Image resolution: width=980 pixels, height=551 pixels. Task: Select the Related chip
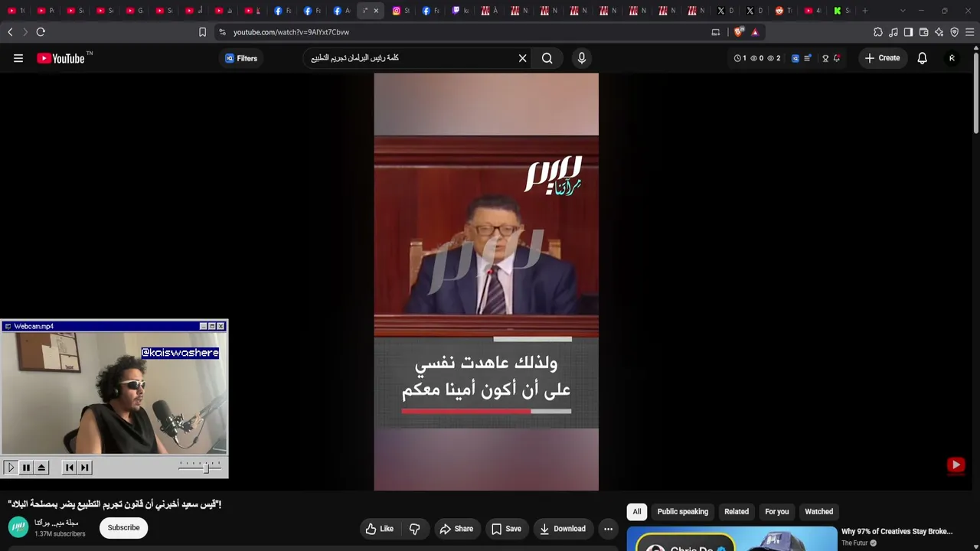[737, 512]
